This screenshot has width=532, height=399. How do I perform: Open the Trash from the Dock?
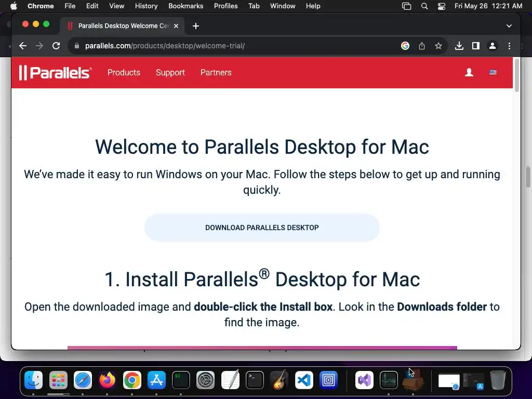click(498, 380)
